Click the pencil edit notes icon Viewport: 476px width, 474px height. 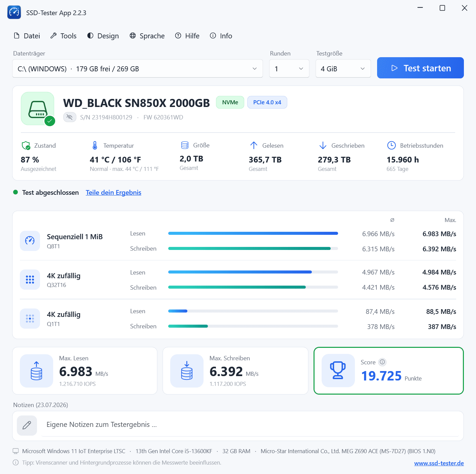point(27,425)
